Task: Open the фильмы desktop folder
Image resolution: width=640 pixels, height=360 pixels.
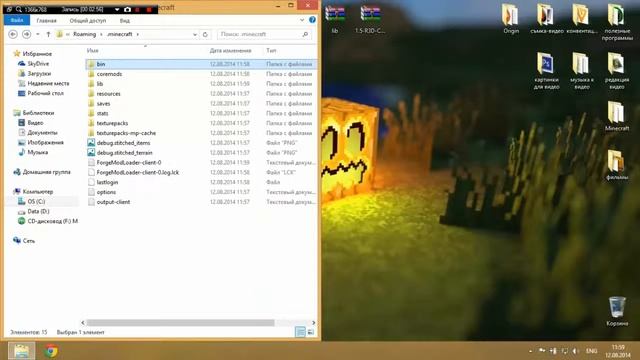Action: pyautogui.click(x=617, y=165)
